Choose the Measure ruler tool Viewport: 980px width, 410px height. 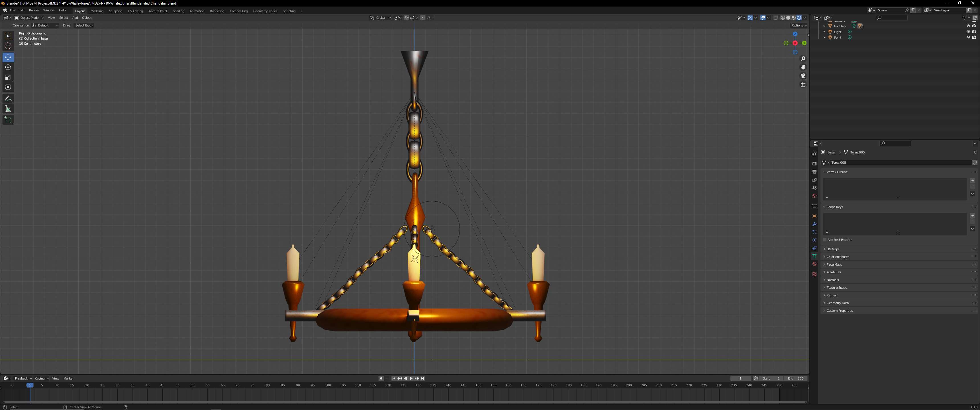8,109
